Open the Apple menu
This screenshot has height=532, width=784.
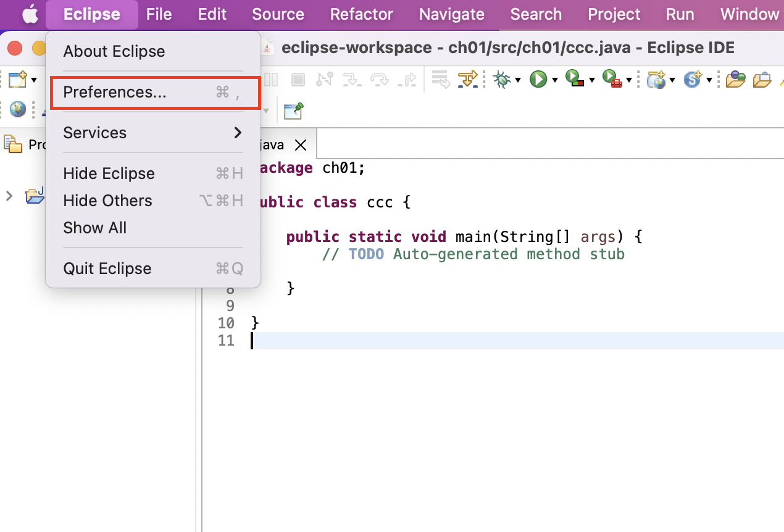click(30, 14)
